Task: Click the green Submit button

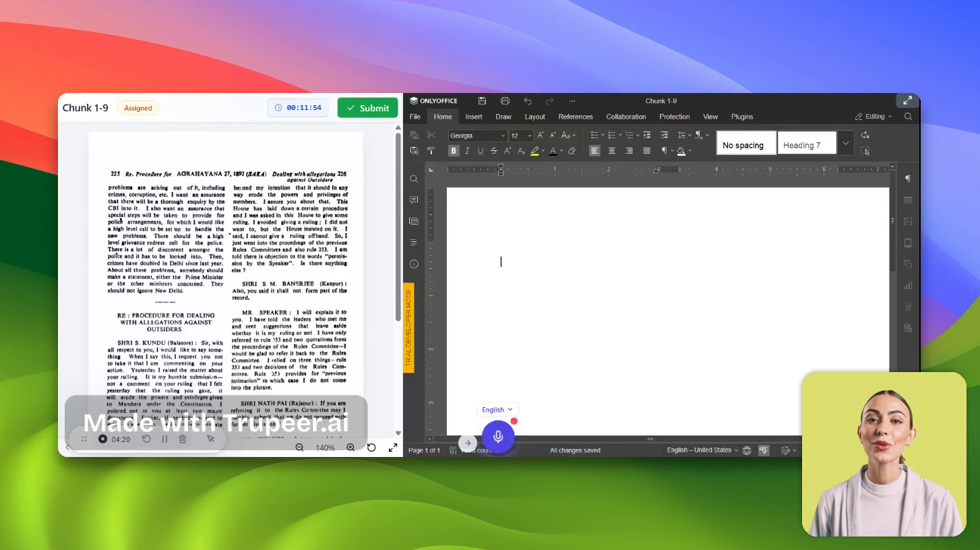Action: [367, 108]
